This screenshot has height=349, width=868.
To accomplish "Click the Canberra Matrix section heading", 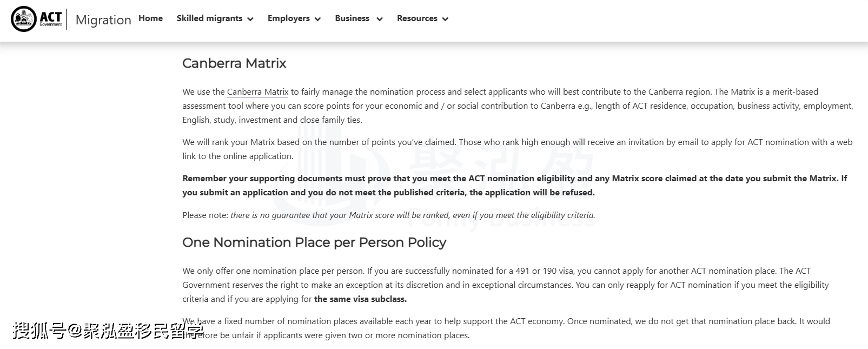I will (x=234, y=63).
